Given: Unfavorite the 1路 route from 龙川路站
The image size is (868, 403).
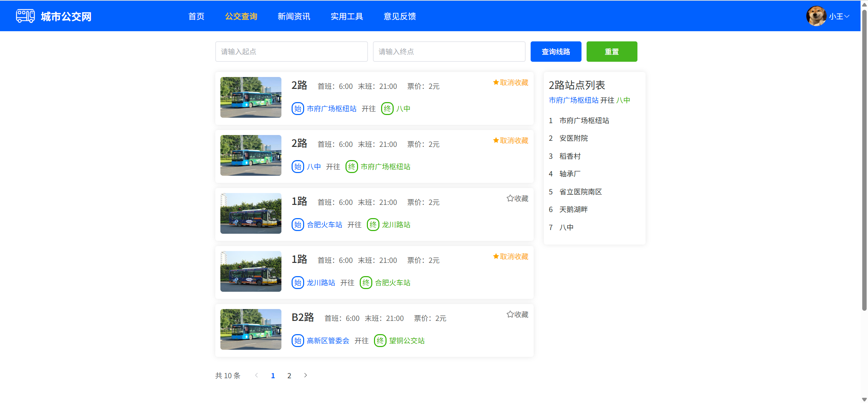Looking at the screenshot, I should coord(510,256).
